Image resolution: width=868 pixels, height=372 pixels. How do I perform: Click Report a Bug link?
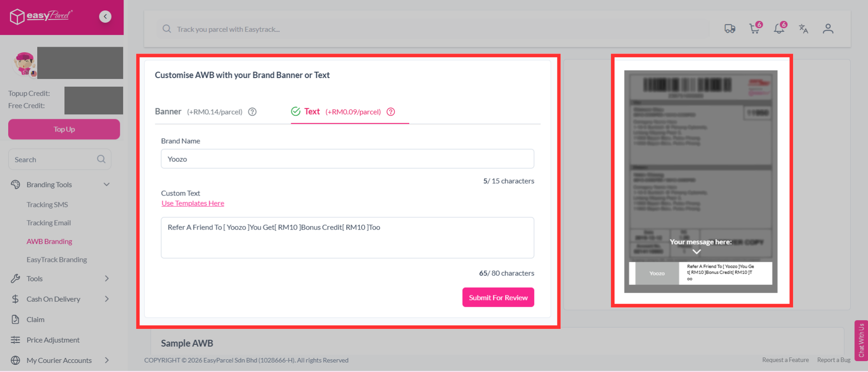coord(834,360)
